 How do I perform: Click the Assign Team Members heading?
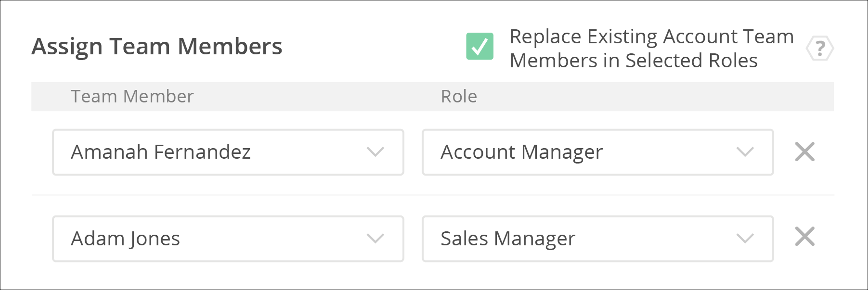(157, 46)
